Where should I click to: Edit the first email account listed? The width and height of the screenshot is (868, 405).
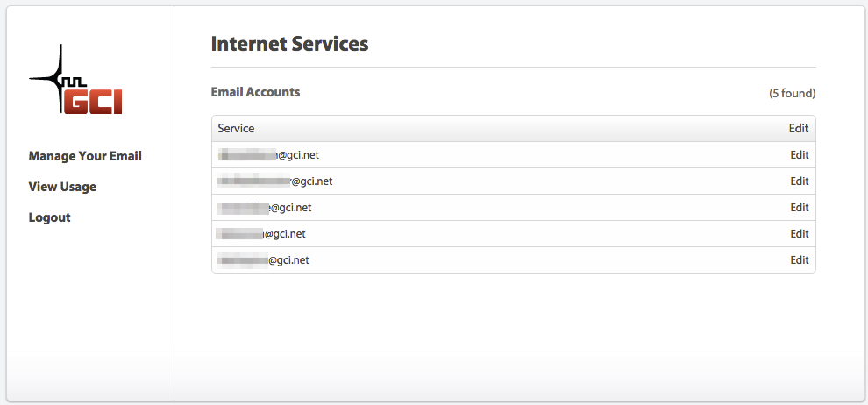pos(800,155)
